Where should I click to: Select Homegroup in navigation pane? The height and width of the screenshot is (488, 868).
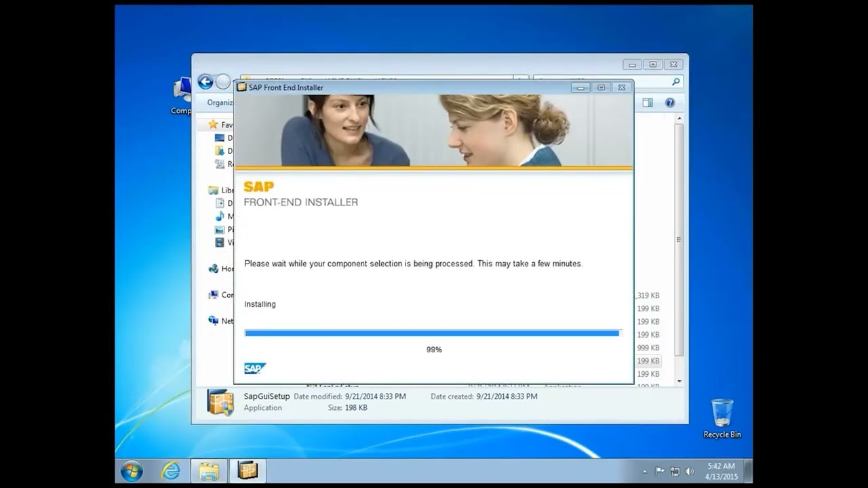click(220, 268)
